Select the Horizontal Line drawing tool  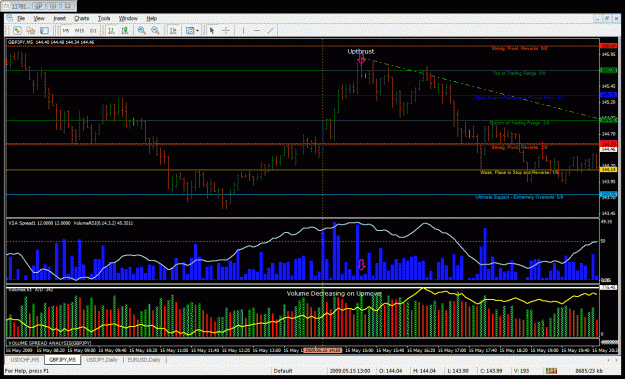click(x=257, y=30)
